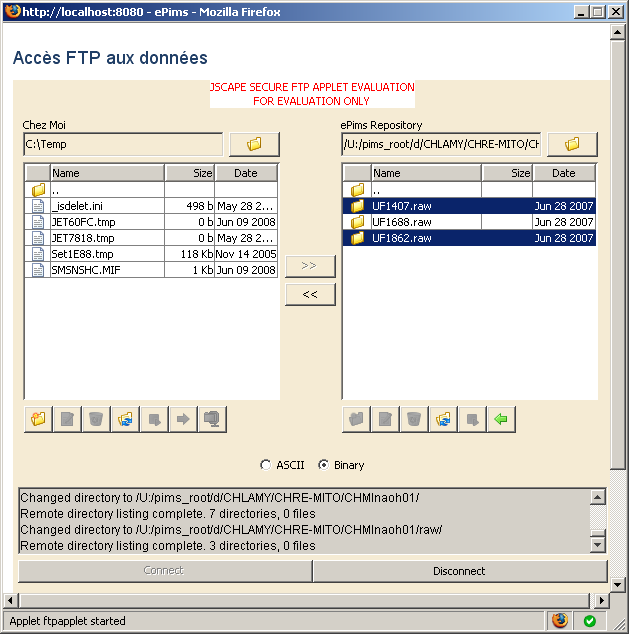Image resolution: width=629 pixels, height=634 pixels.
Task: Select Binary transfer mode
Action: (323, 465)
